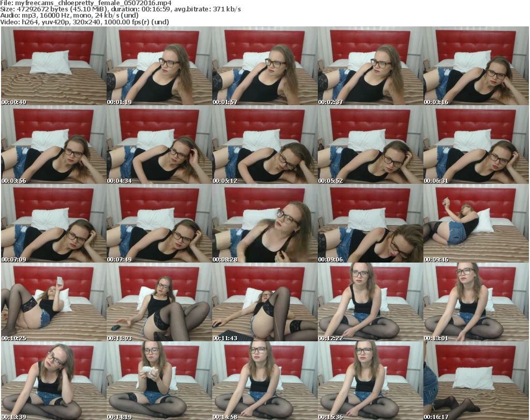
Task: Select the frame stamped 00:05:52
Action: [370, 144]
